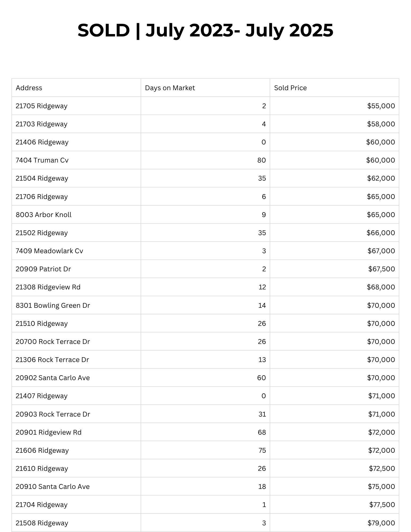411x532 pixels.
Task: Select the 75 days on market cell
Action: 262,450
